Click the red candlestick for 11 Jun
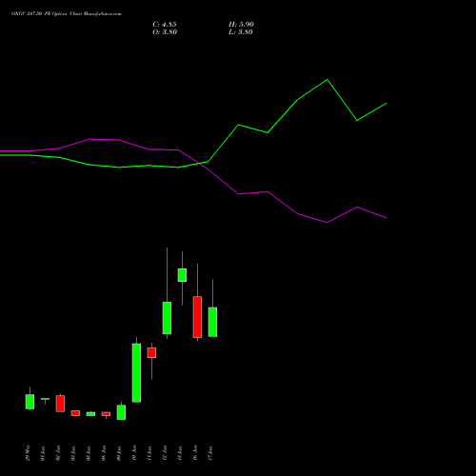This screenshot has height=476, width=476. (x=151, y=353)
